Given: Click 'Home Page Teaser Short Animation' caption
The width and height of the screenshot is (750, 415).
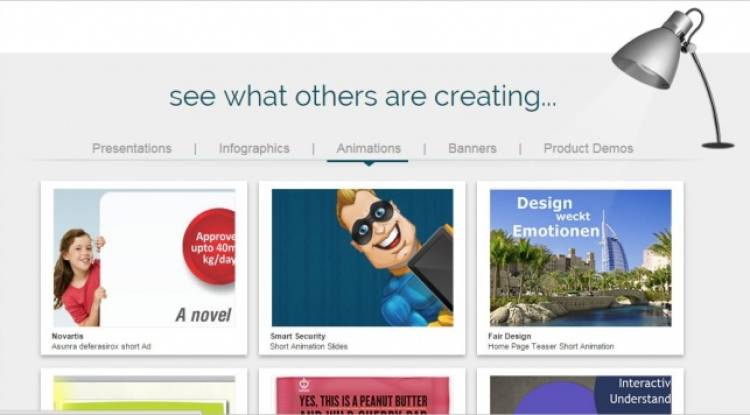Looking at the screenshot, I should tap(551, 346).
